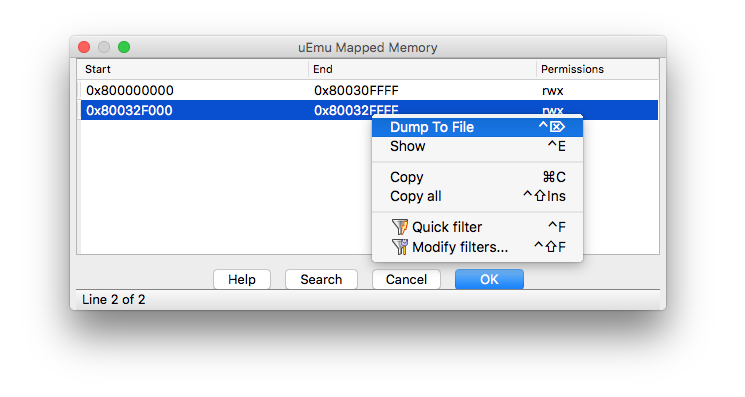The image size is (745, 397).
Task: Open Quick filter from context menu
Action: (x=477, y=227)
